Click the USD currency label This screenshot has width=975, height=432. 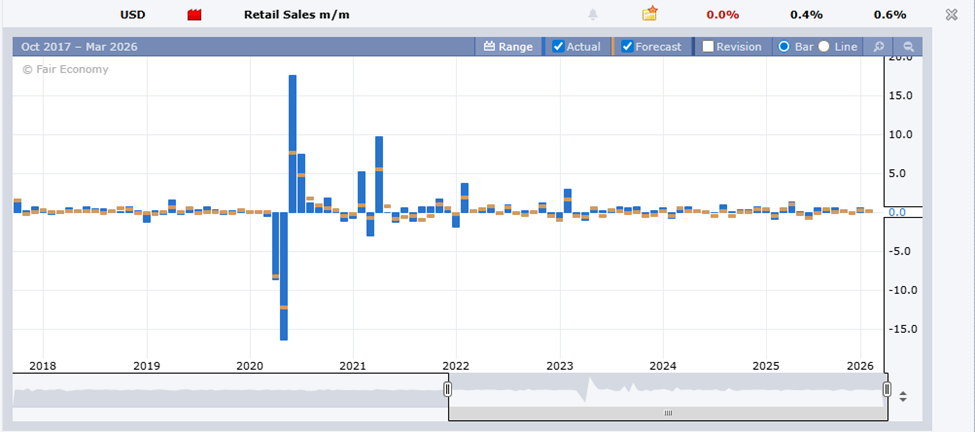(x=132, y=15)
